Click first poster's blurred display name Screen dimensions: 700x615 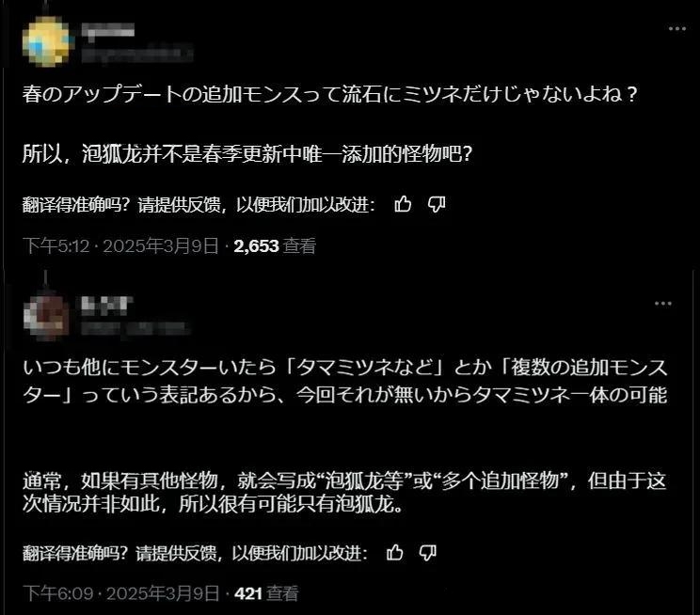pos(108,30)
